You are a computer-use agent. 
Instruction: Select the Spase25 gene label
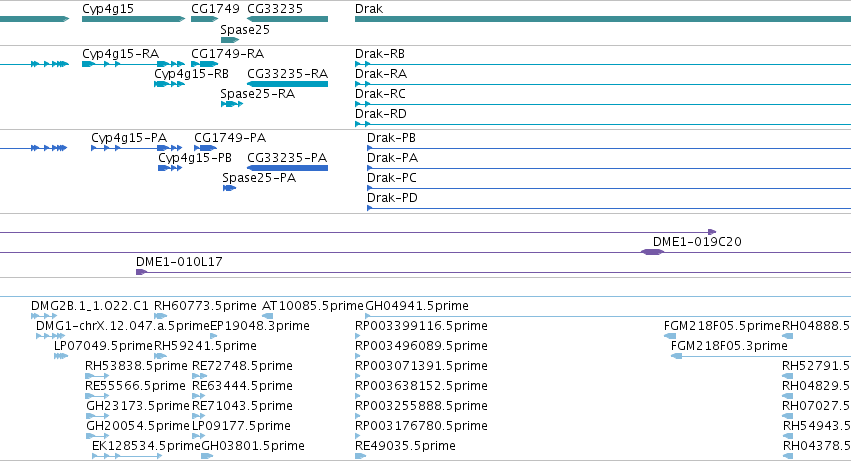pyautogui.click(x=245, y=30)
